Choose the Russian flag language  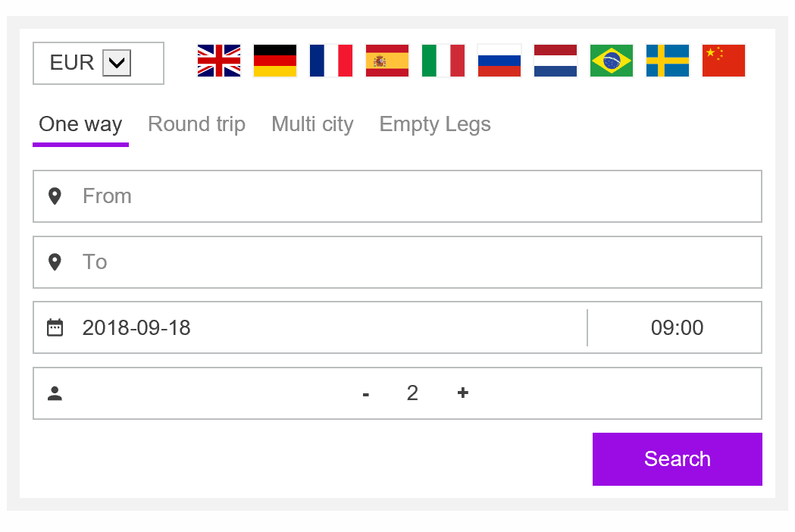pos(499,61)
